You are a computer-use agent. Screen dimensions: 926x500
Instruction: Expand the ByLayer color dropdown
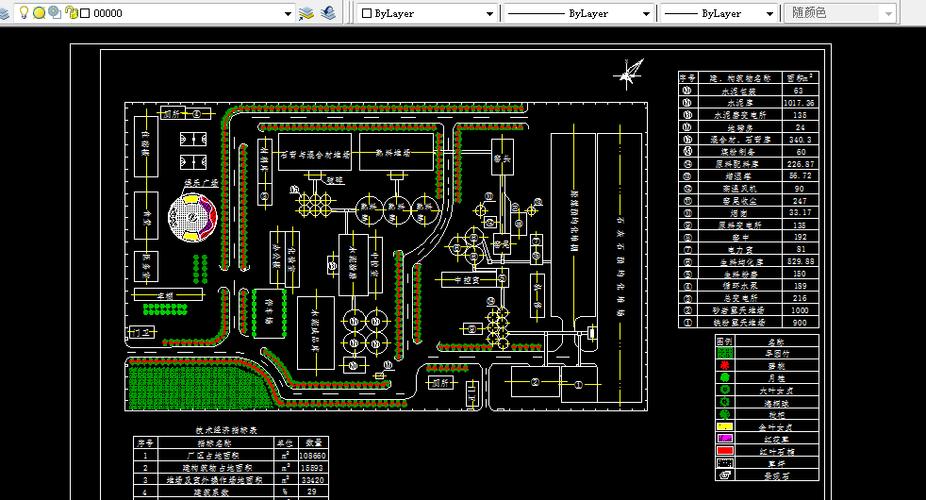point(489,14)
